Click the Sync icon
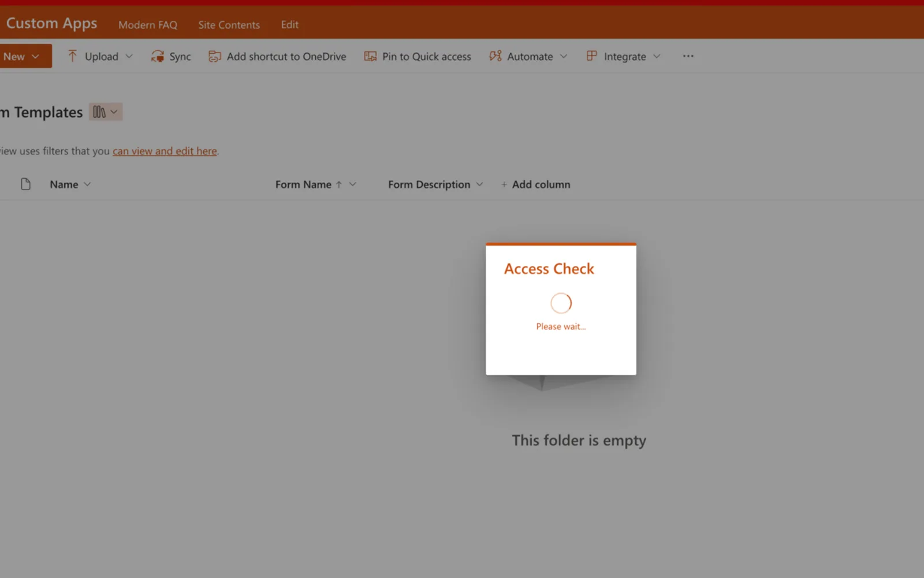The image size is (924, 578). click(x=157, y=56)
